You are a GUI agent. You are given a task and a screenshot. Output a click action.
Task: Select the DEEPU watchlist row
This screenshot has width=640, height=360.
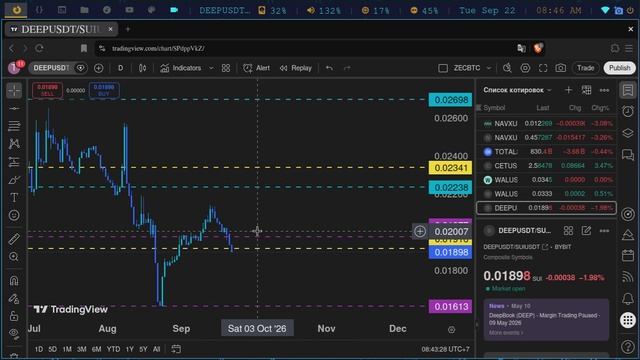click(x=547, y=208)
